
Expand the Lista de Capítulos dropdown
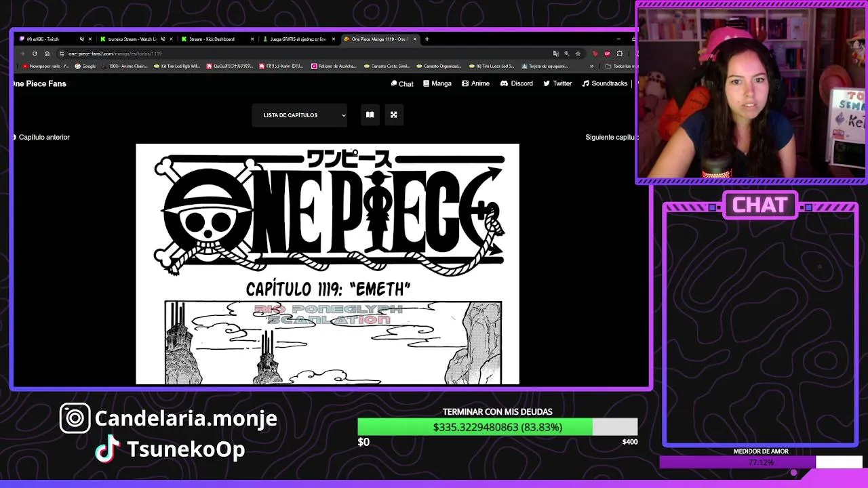click(x=299, y=115)
